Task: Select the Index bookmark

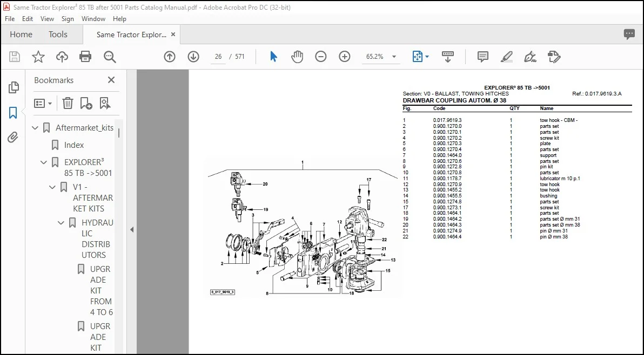Action: (x=74, y=145)
